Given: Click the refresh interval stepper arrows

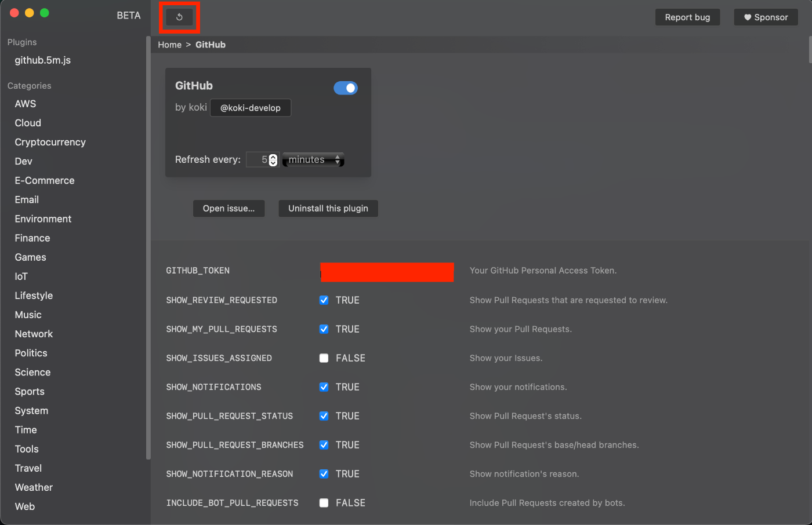Looking at the screenshot, I should click(x=273, y=159).
